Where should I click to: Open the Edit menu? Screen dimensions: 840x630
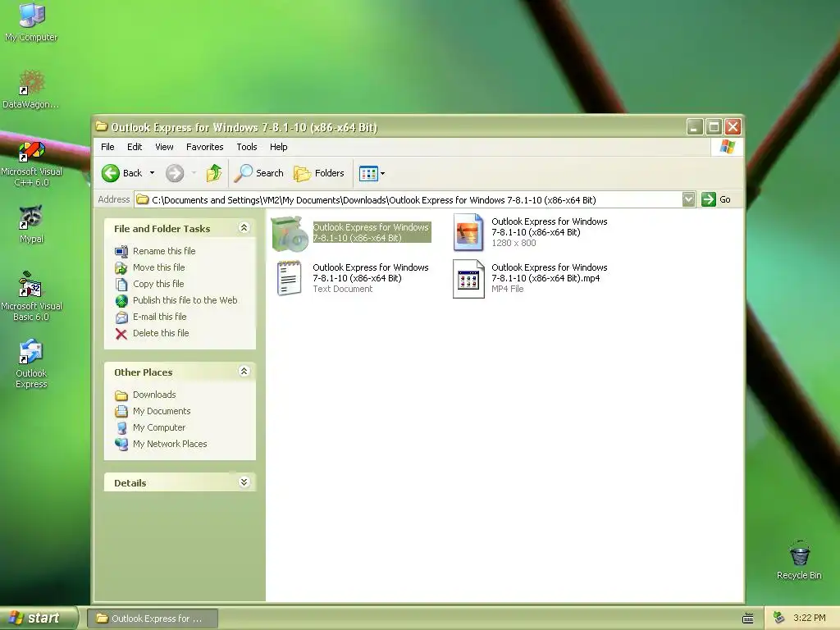pos(135,147)
